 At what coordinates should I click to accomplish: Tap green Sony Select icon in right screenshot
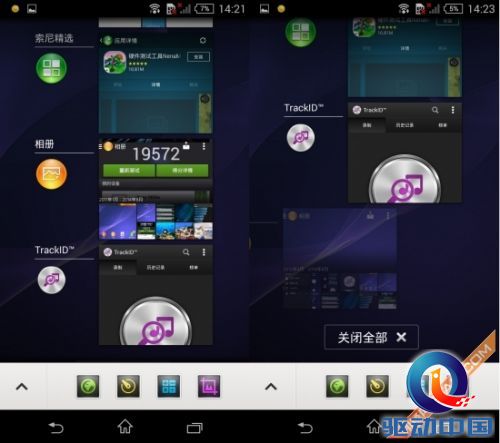click(x=301, y=32)
